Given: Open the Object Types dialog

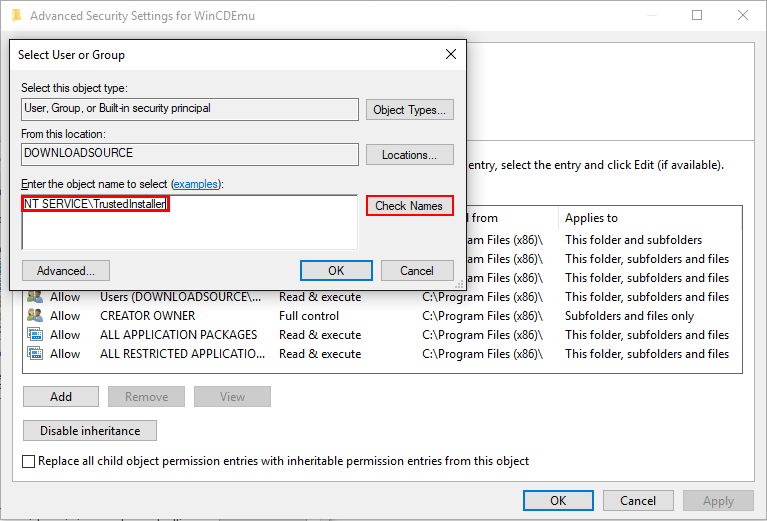Looking at the screenshot, I should coord(409,110).
